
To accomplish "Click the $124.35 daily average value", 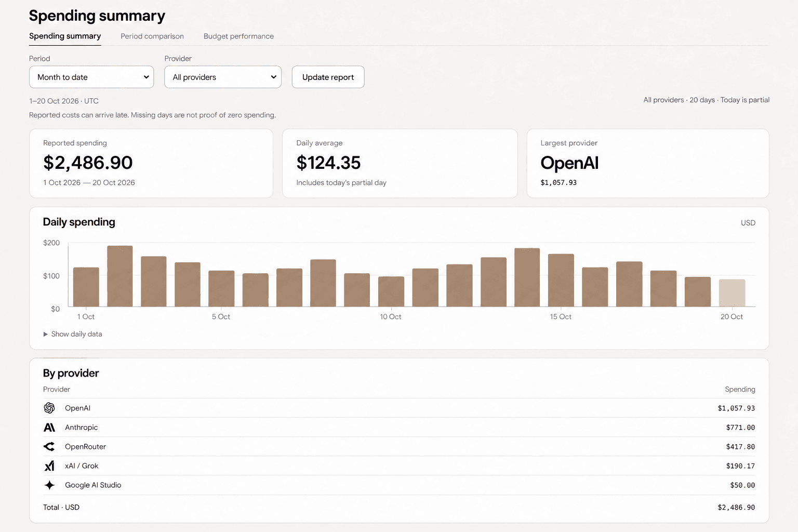I will (x=328, y=163).
